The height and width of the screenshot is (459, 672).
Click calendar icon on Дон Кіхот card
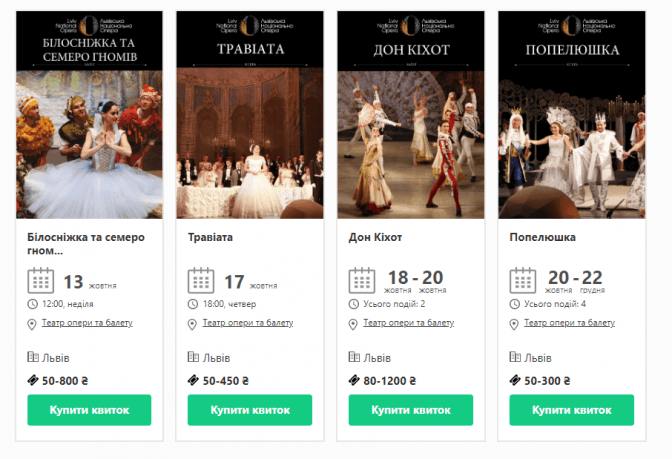pyautogui.click(x=362, y=280)
